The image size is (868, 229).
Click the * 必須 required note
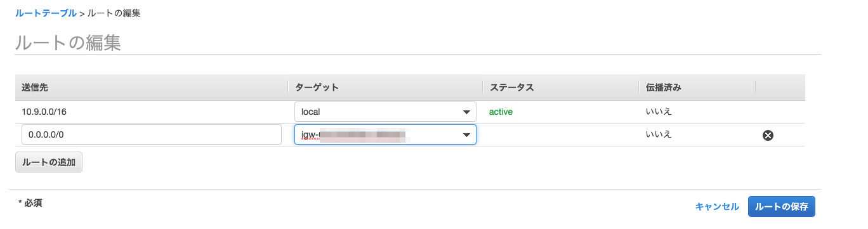point(30,203)
